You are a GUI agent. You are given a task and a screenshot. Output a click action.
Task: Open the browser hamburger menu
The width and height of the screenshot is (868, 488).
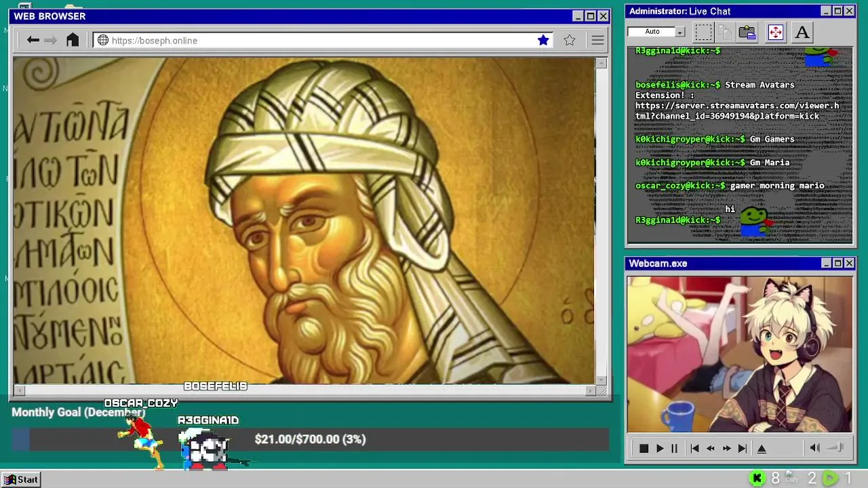coord(597,40)
